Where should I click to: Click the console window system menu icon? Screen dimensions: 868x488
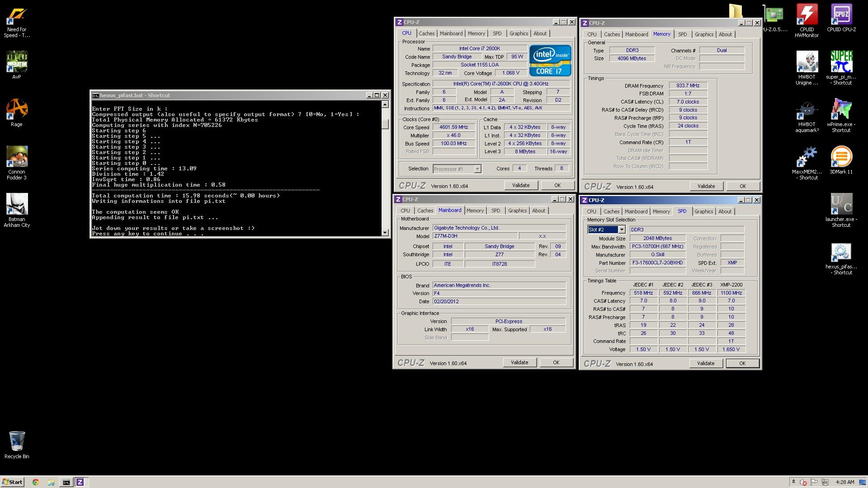(95, 95)
